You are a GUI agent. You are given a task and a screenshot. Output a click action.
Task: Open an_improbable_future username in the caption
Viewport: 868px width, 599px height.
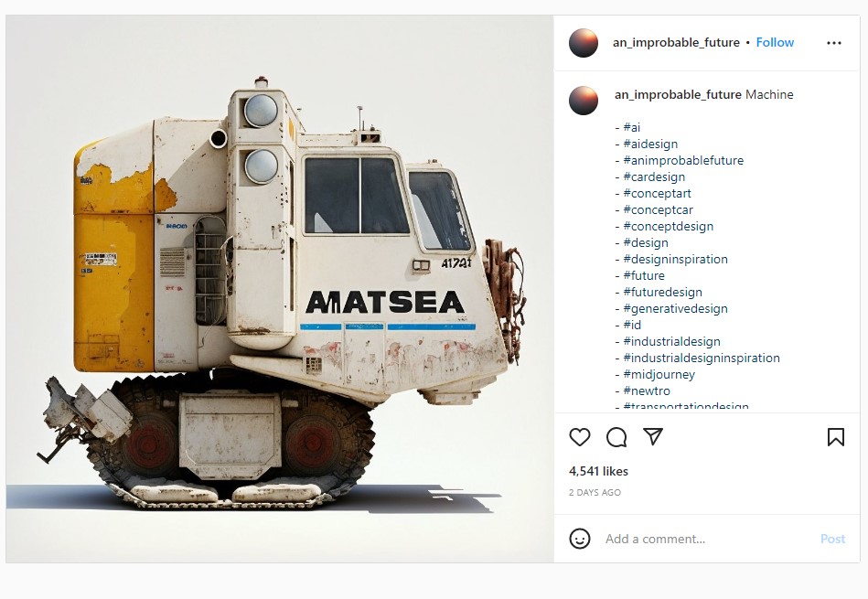[678, 95]
